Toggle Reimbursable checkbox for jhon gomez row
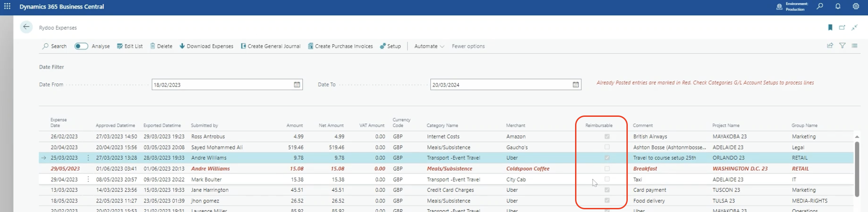Screen dimensions: 868x212 (607, 201)
